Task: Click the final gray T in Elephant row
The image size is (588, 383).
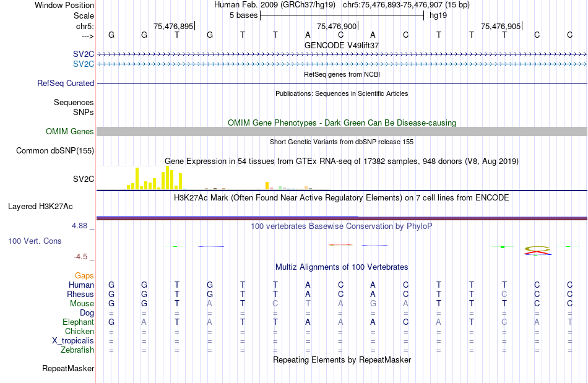Action: (569, 322)
